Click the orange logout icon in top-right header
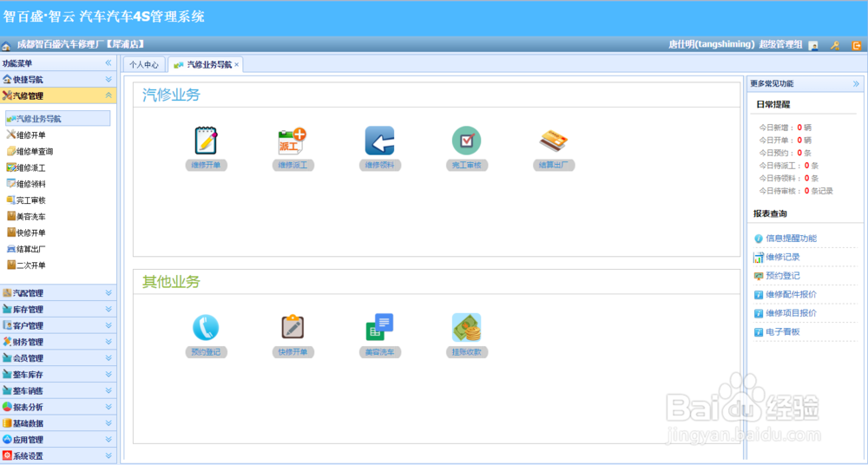This screenshot has height=465, width=868. click(857, 45)
